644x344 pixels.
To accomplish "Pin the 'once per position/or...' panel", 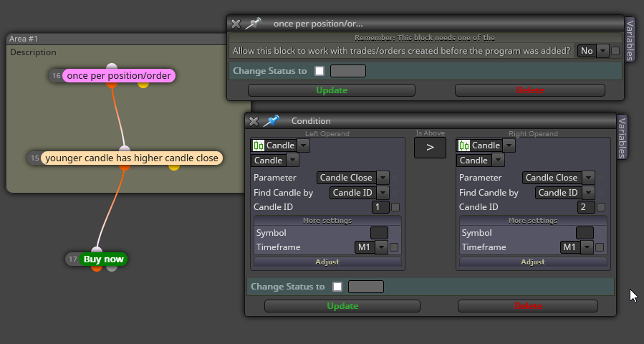I will (x=253, y=24).
